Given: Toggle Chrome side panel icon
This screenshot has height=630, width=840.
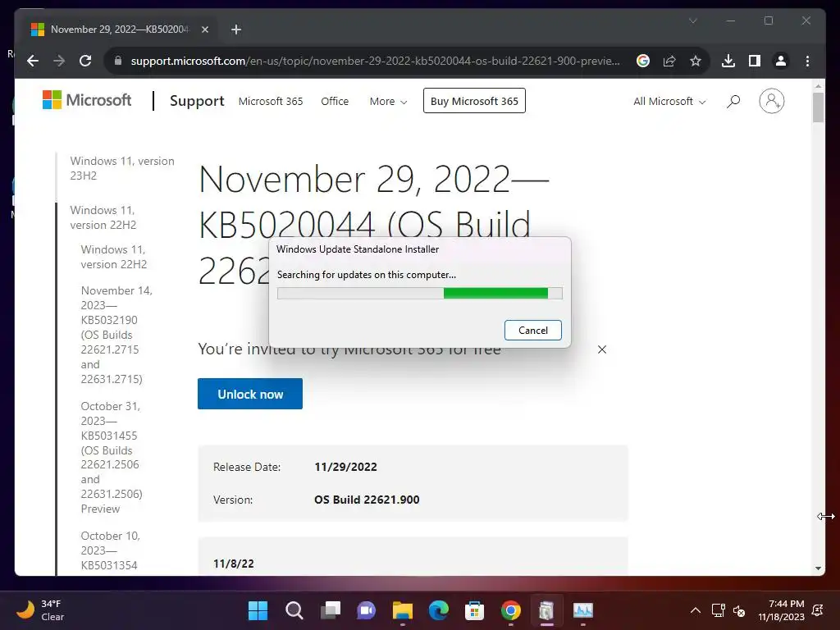Looking at the screenshot, I should click(x=755, y=61).
